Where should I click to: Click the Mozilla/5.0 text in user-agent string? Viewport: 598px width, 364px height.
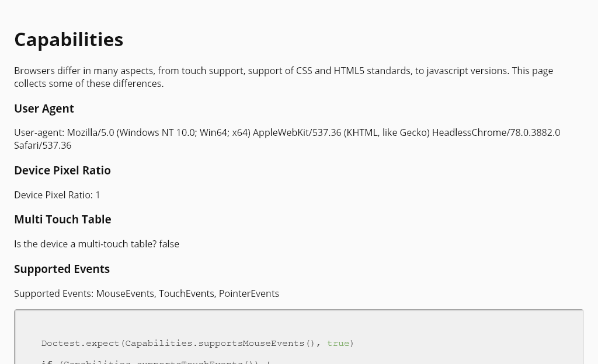pyautogui.click(x=91, y=132)
